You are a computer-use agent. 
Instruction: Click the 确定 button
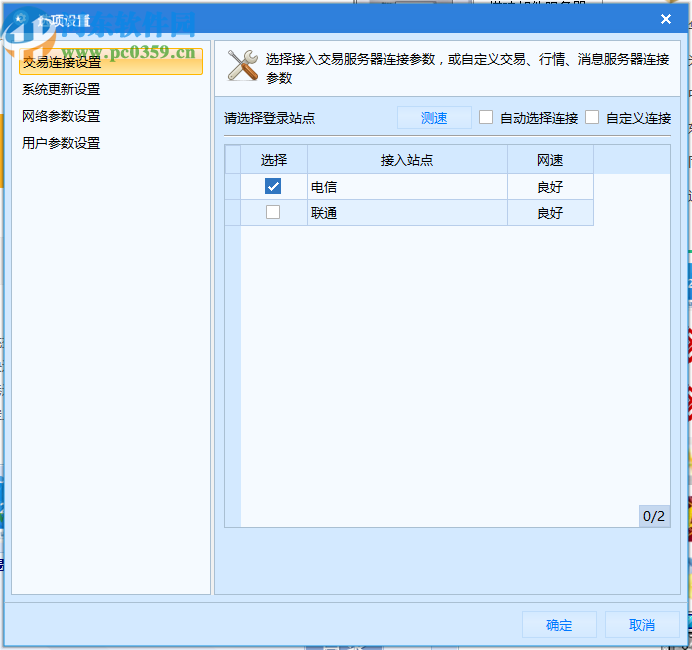(x=559, y=624)
